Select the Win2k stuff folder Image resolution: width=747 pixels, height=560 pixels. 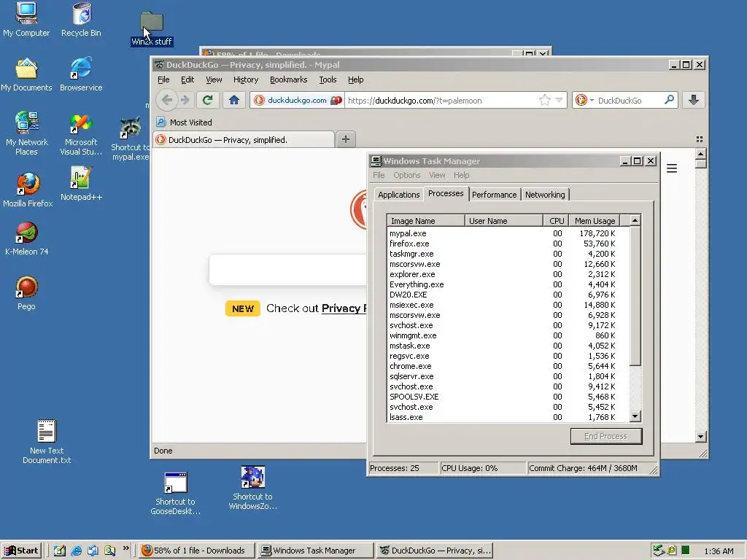point(152,28)
